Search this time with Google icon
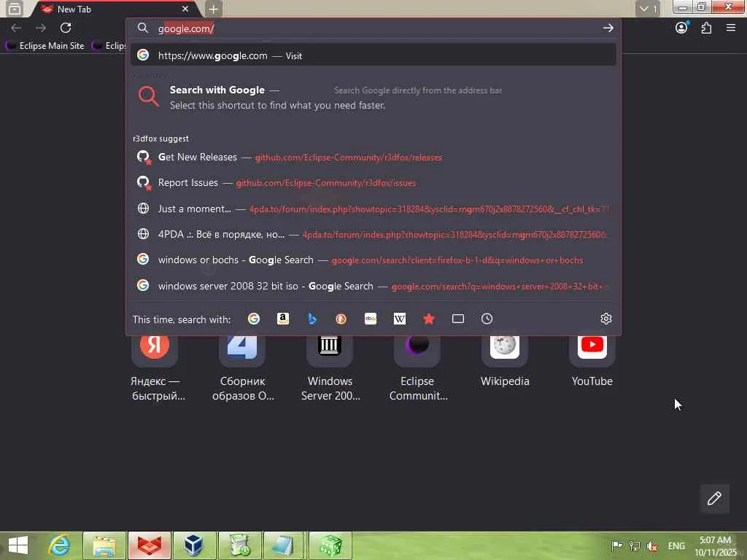 (x=253, y=319)
